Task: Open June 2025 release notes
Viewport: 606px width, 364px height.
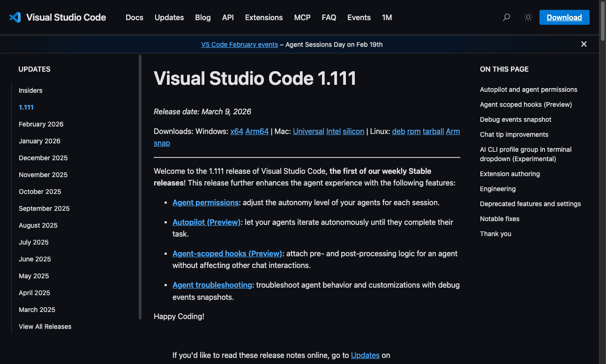Action: pyautogui.click(x=35, y=259)
